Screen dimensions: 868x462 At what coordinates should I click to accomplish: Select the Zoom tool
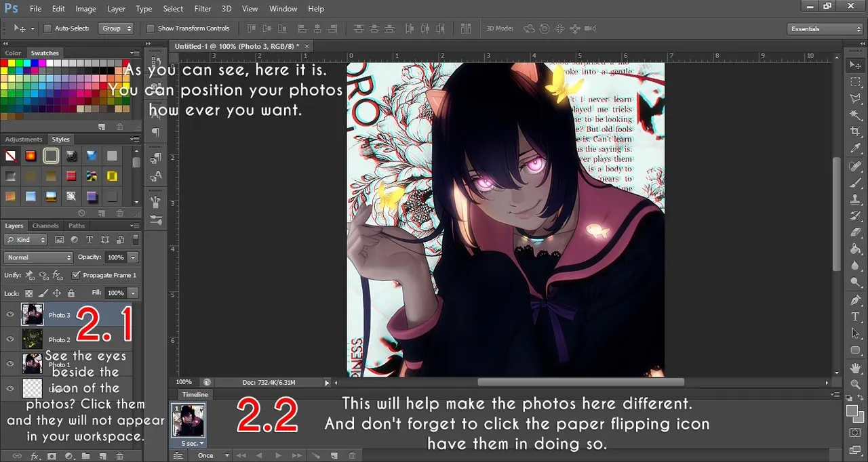pyautogui.click(x=855, y=384)
